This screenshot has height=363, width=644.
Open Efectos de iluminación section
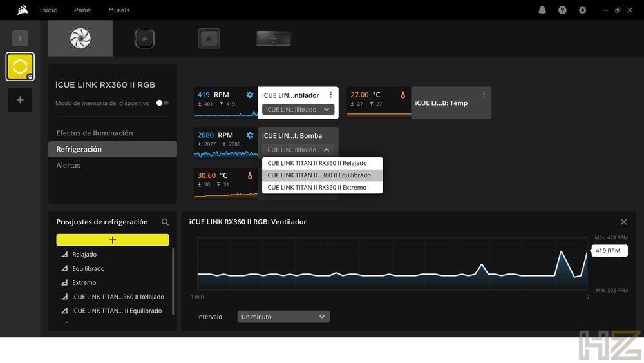pos(95,133)
